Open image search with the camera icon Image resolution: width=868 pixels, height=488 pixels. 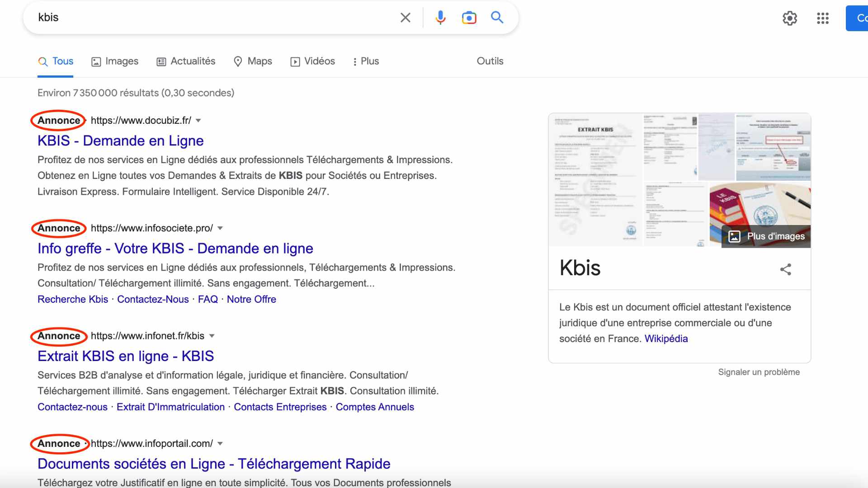469,18
